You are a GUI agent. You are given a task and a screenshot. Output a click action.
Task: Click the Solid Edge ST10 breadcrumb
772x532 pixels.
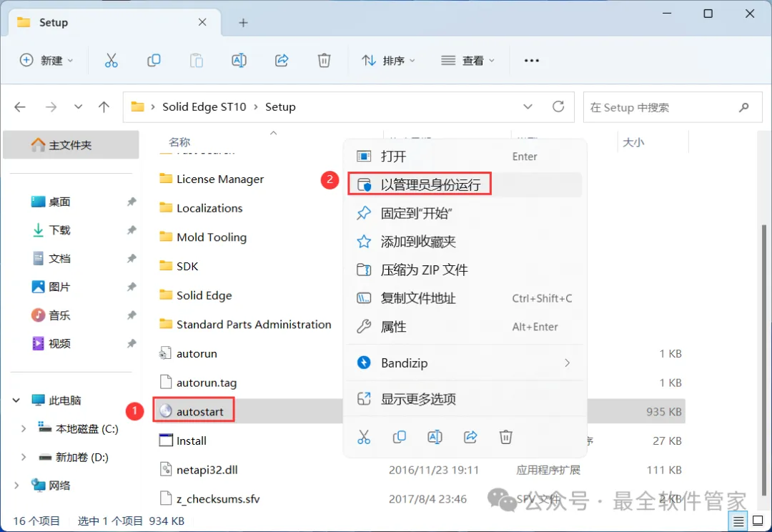(x=204, y=107)
